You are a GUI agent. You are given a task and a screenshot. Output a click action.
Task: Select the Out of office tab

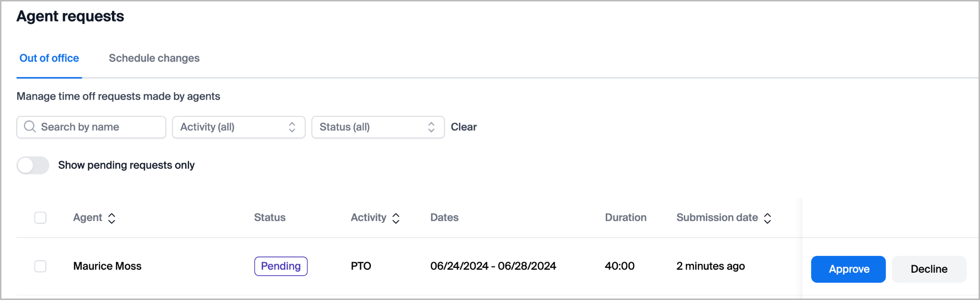[49, 58]
